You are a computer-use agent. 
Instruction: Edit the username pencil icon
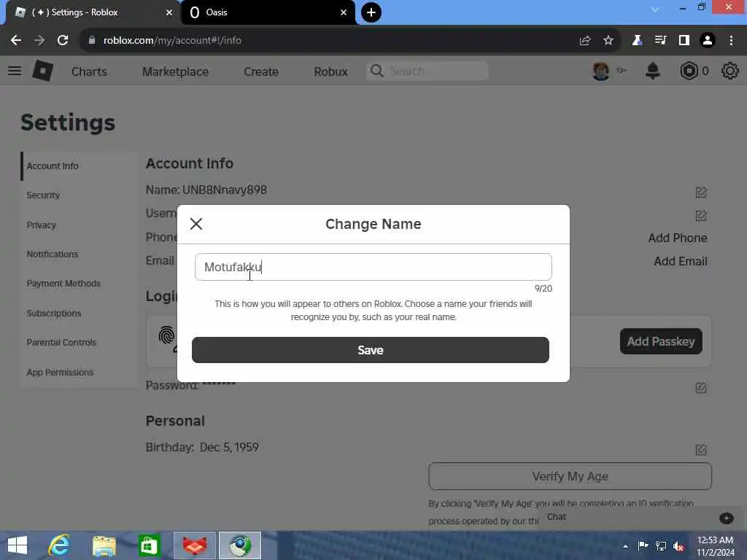701,216
